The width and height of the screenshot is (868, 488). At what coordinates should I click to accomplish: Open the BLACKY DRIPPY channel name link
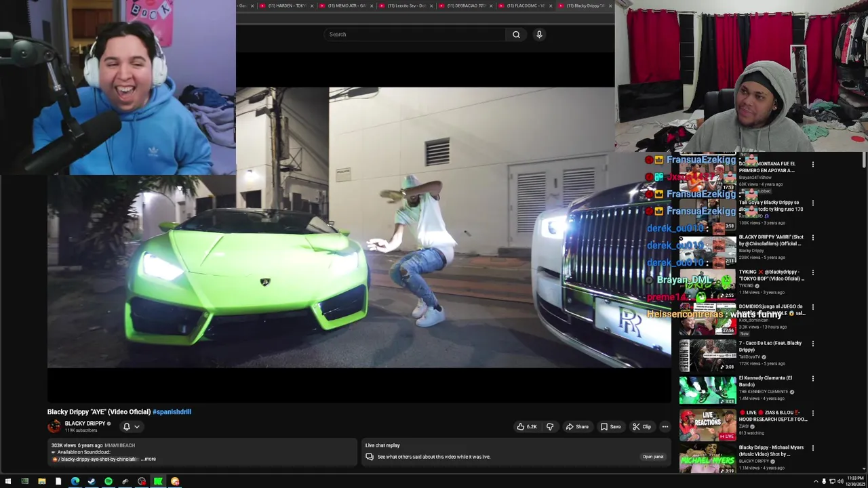pos(85,424)
